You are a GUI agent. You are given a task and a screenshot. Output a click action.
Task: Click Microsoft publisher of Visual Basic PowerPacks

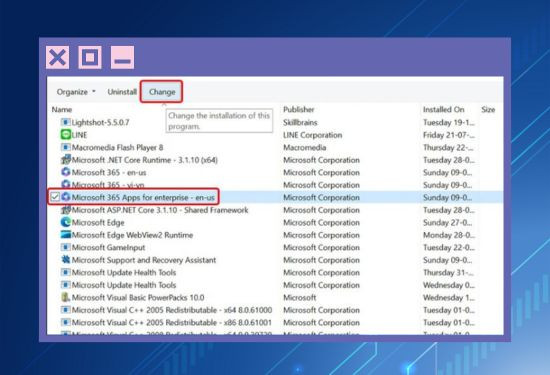click(x=300, y=297)
